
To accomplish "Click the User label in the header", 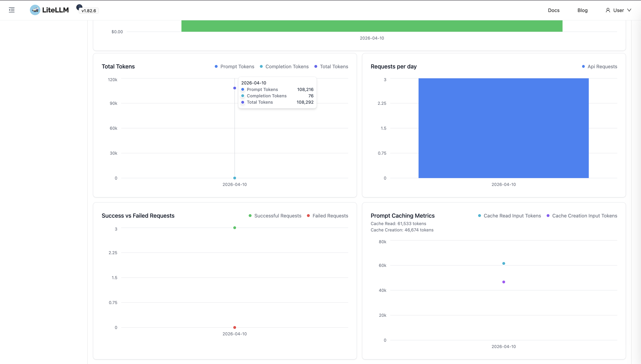I will [618, 10].
